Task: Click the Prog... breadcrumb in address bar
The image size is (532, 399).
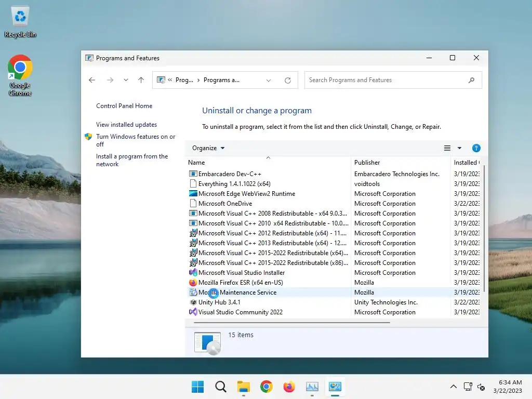Action: click(x=184, y=80)
